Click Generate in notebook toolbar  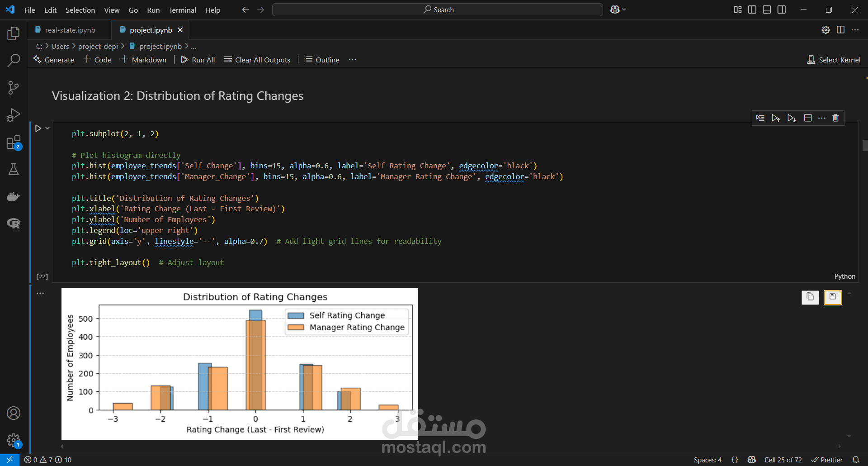[x=53, y=60]
